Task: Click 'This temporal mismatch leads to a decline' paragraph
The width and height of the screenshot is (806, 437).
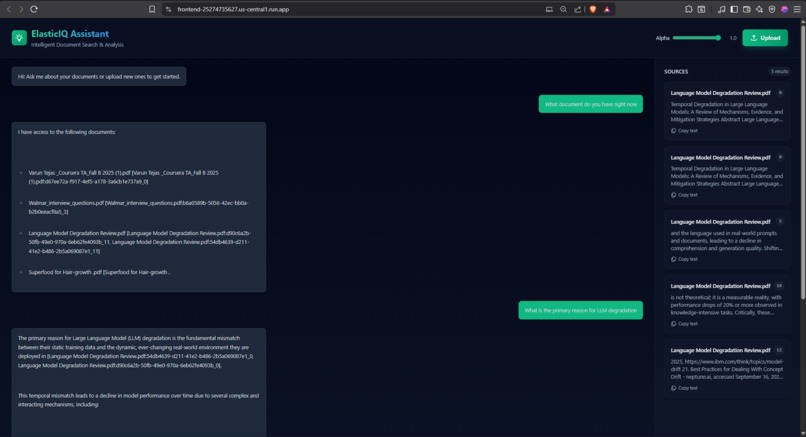Action: (x=138, y=400)
